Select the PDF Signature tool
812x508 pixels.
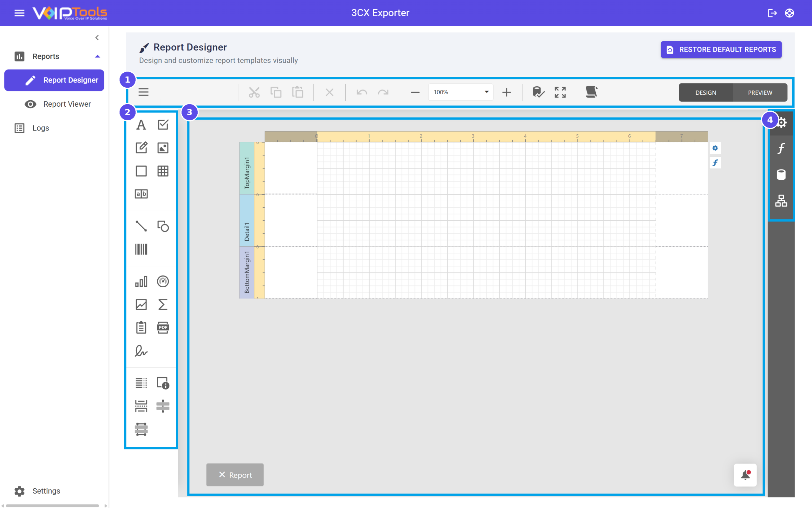[141, 351]
